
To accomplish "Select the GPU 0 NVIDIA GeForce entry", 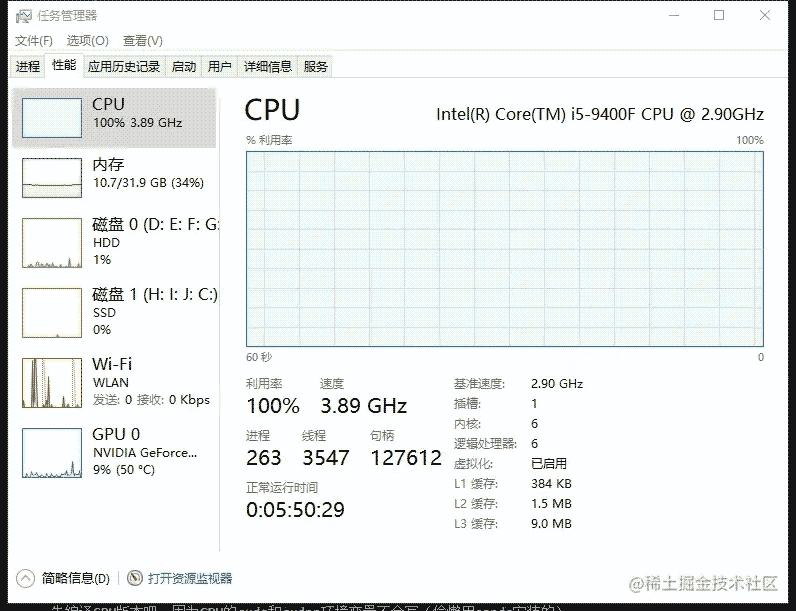I will tap(116, 452).
